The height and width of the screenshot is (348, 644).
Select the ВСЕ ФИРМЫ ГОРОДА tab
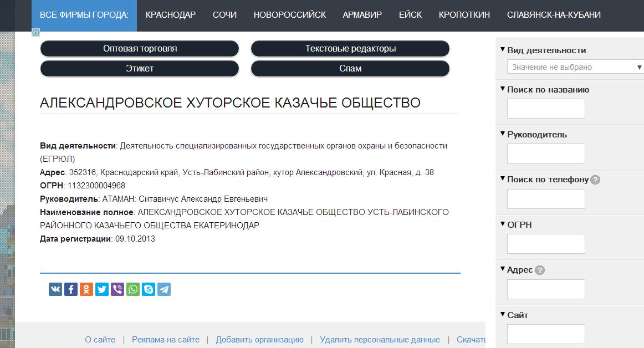pyautogui.click(x=84, y=15)
